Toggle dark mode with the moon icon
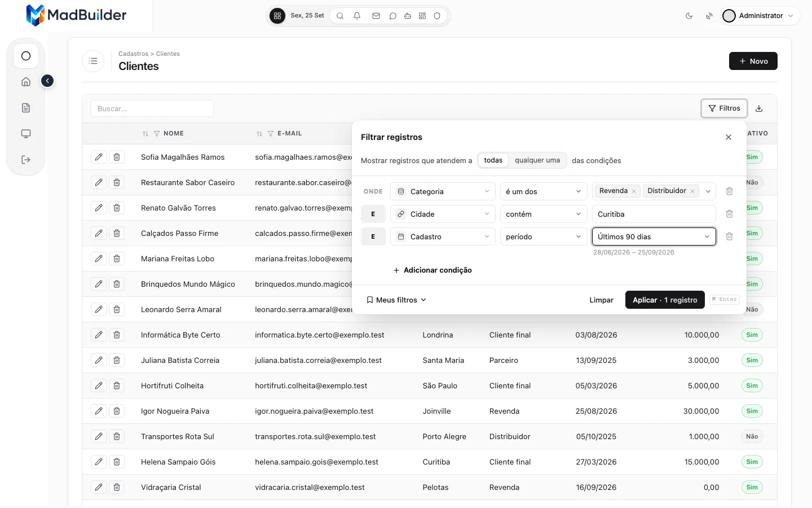This screenshot has width=812, height=508. coord(689,16)
